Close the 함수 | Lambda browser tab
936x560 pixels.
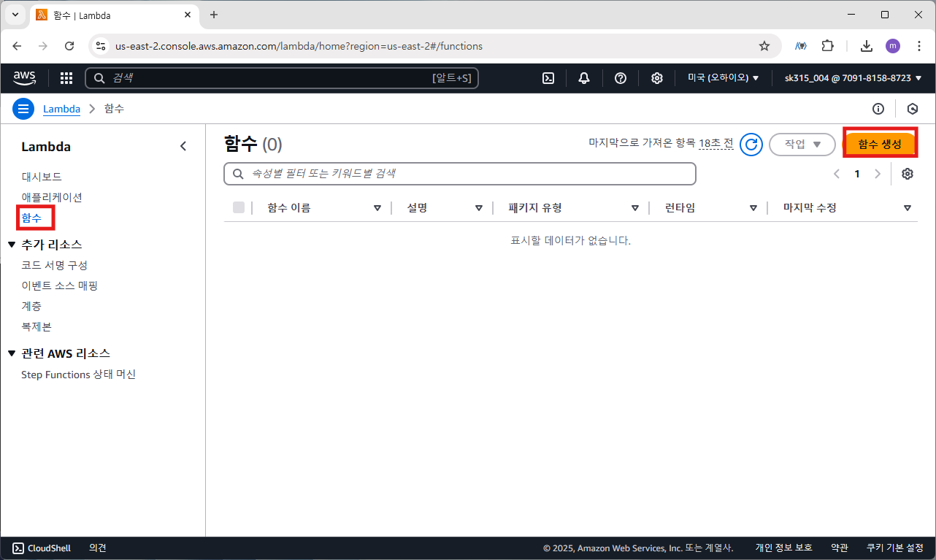click(x=187, y=15)
